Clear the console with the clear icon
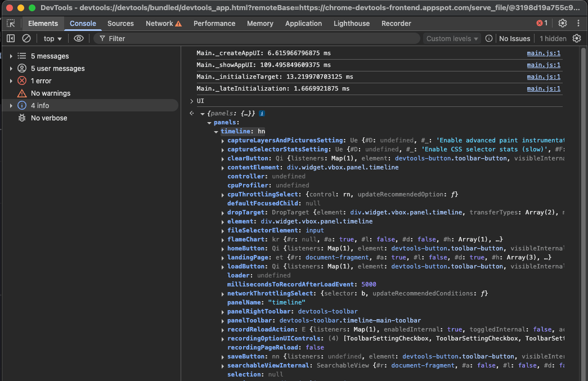The image size is (588, 381). point(26,38)
